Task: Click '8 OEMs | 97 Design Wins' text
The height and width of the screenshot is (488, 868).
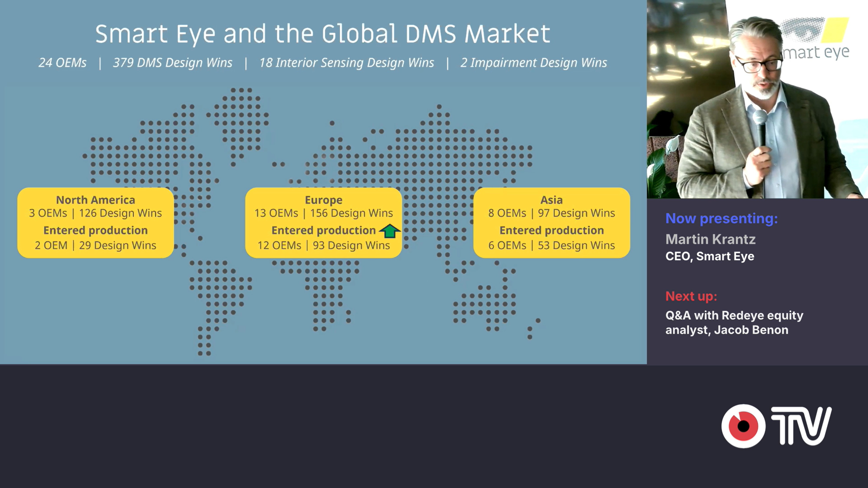Action: (552, 213)
